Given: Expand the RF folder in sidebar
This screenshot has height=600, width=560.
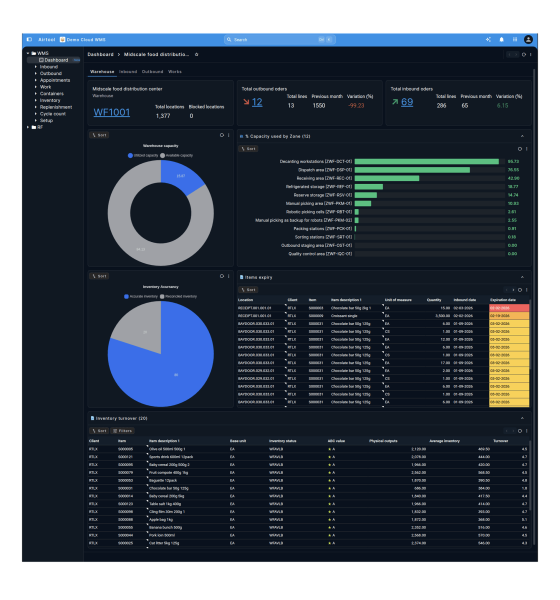Looking at the screenshot, I should pyautogui.click(x=28, y=127).
